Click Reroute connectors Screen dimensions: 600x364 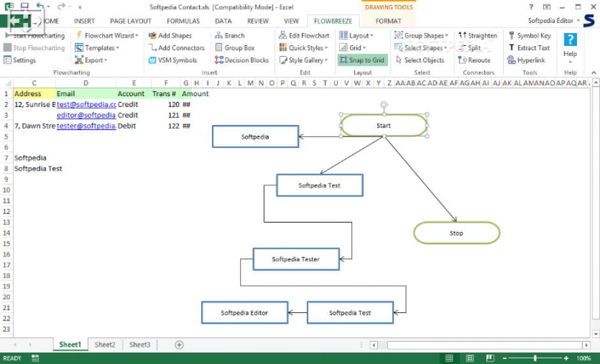point(474,60)
